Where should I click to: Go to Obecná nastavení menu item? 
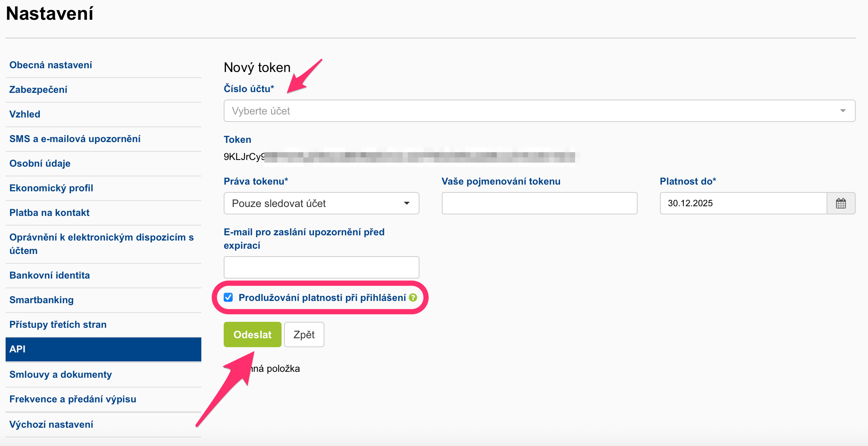51,65
